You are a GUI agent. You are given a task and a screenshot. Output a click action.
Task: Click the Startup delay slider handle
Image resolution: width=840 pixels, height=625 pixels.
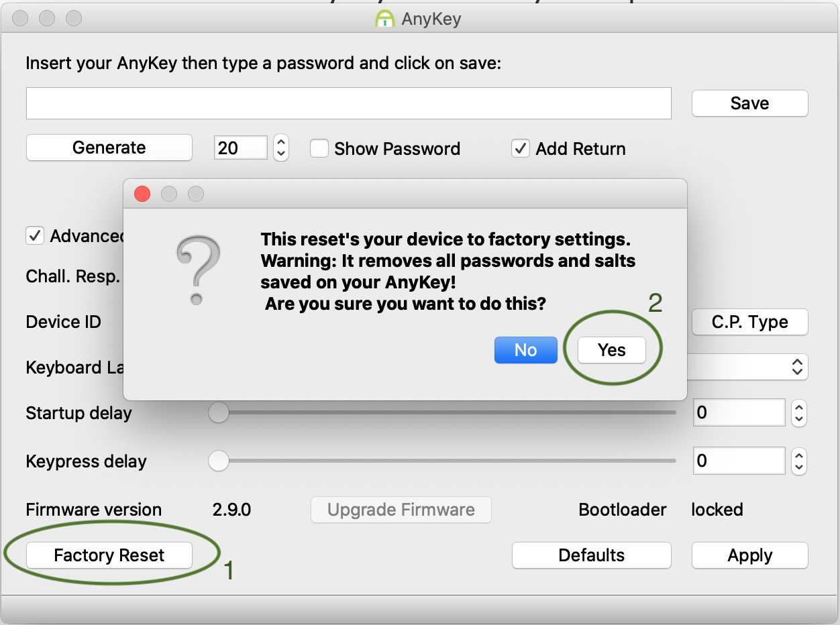click(x=219, y=412)
